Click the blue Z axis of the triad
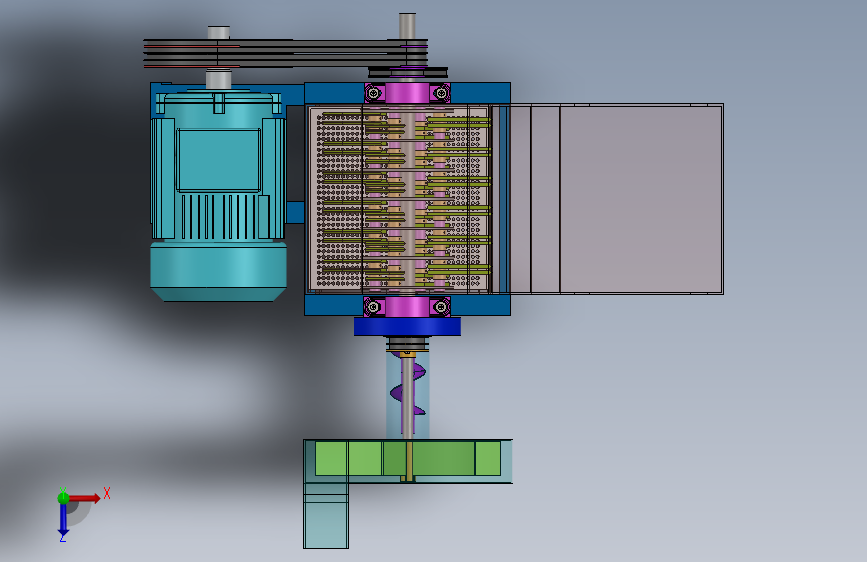 pyautogui.click(x=63, y=520)
